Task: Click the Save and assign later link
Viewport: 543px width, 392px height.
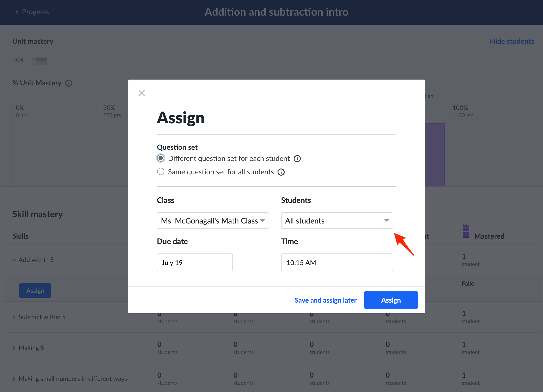Action: [x=325, y=300]
